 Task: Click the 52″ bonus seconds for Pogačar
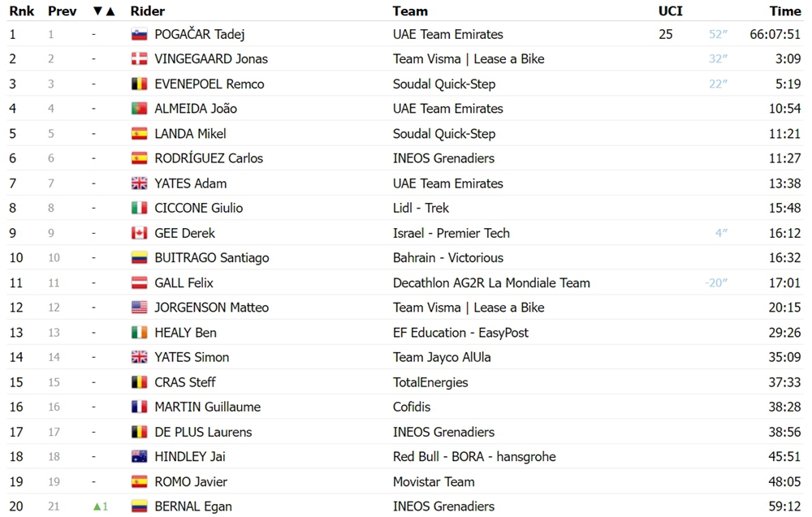719,35
